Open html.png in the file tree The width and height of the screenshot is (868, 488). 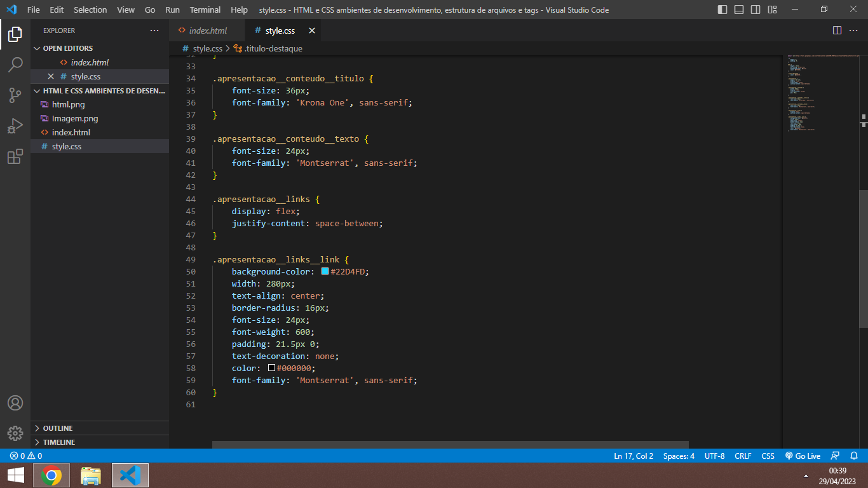point(100,104)
